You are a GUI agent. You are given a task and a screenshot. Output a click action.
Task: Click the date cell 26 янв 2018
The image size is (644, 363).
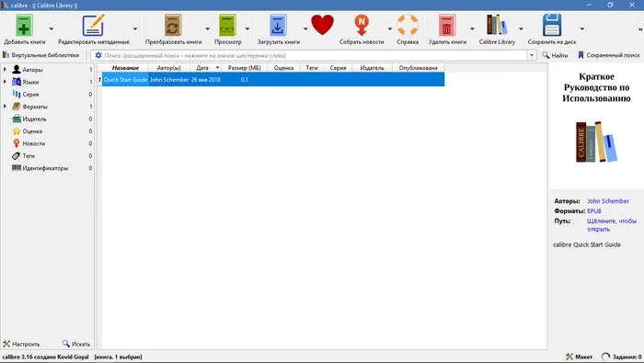point(205,80)
